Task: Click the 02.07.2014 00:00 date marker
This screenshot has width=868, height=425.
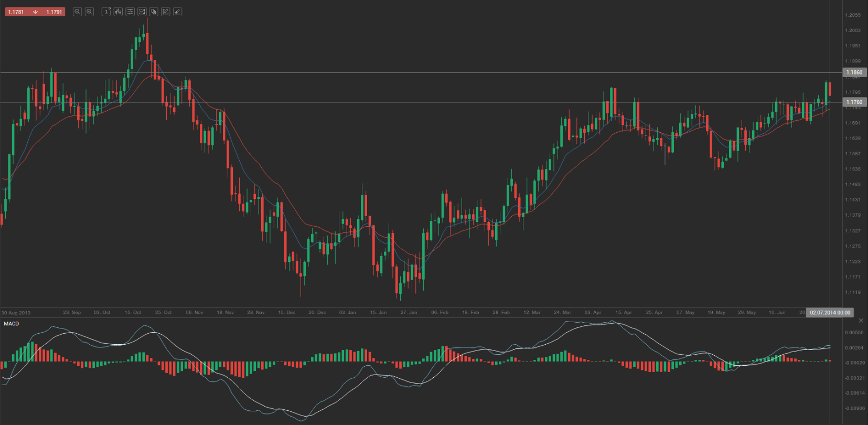Action: coord(830,313)
